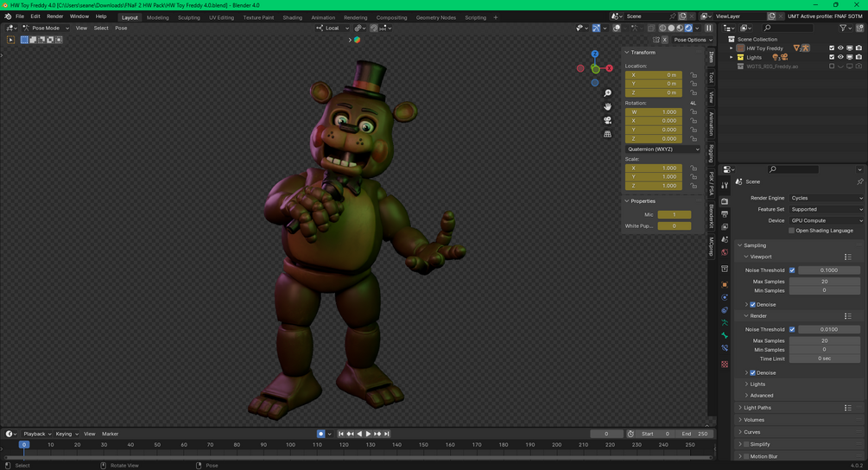Open the Object Constraints properties tab icon
868x470 pixels.
[725, 310]
